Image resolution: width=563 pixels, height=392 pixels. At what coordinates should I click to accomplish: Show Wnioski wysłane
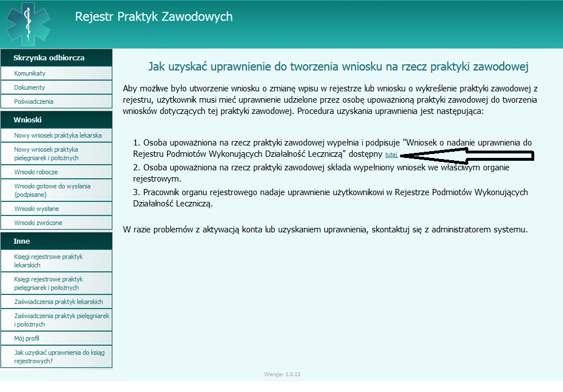pyautogui.click(x=56, y=209)
